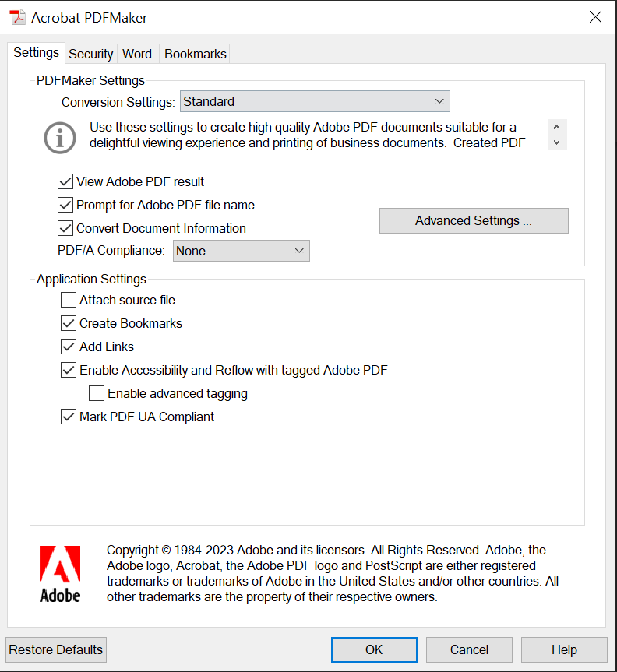
Task: Confirm settings by clicking OK
Action: 374,649
